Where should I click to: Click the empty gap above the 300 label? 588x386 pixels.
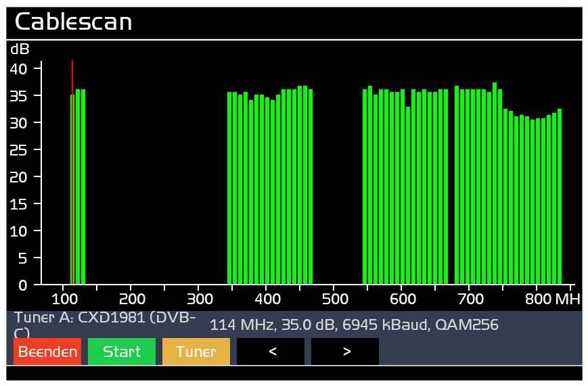198,203
